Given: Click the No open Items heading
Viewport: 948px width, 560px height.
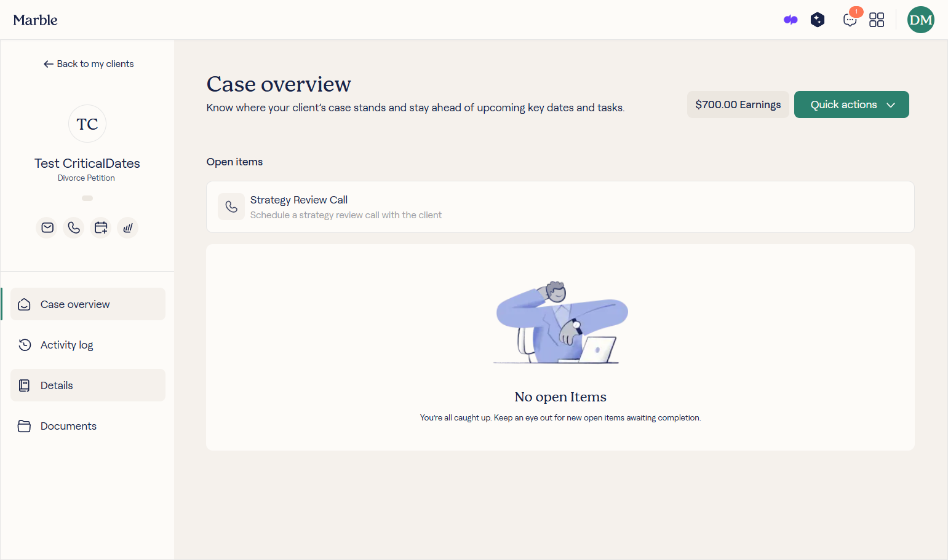Looking at the screenshot, I should (560, 397).
